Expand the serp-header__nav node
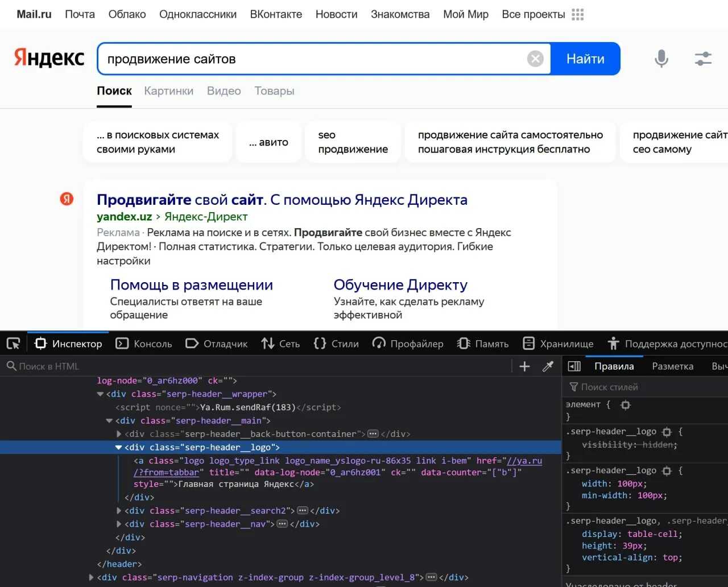The width and height of the screenshot is (728, 587). (119, 524)
